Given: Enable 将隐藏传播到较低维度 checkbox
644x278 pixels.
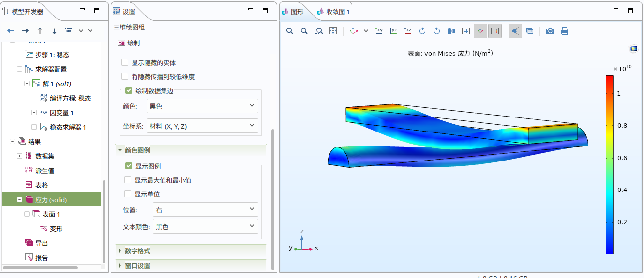Looking at the screenshot, I should [x=125, y=76].
